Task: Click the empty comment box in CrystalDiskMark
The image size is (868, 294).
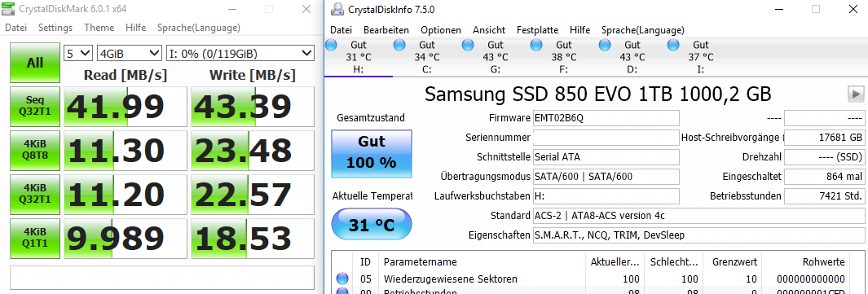Action: coord(162,278)
